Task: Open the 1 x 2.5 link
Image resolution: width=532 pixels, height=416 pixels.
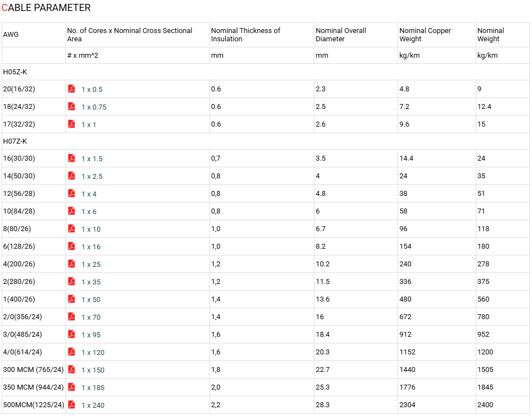Action: 92,176
